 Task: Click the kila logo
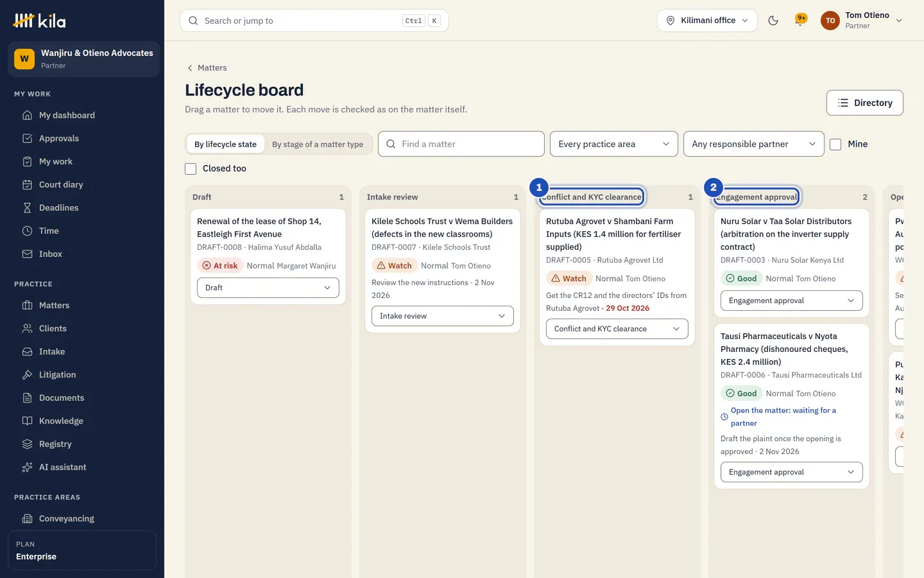click(39, 21)
